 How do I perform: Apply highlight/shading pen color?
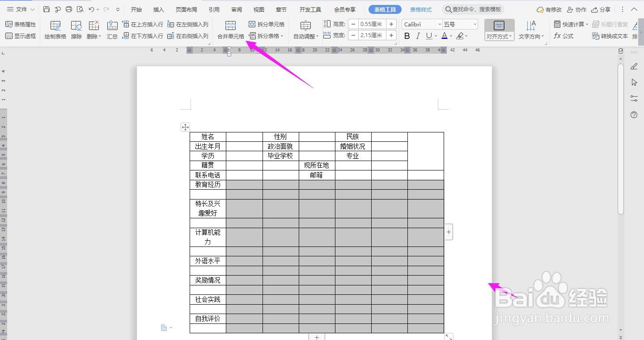(460, 36)
